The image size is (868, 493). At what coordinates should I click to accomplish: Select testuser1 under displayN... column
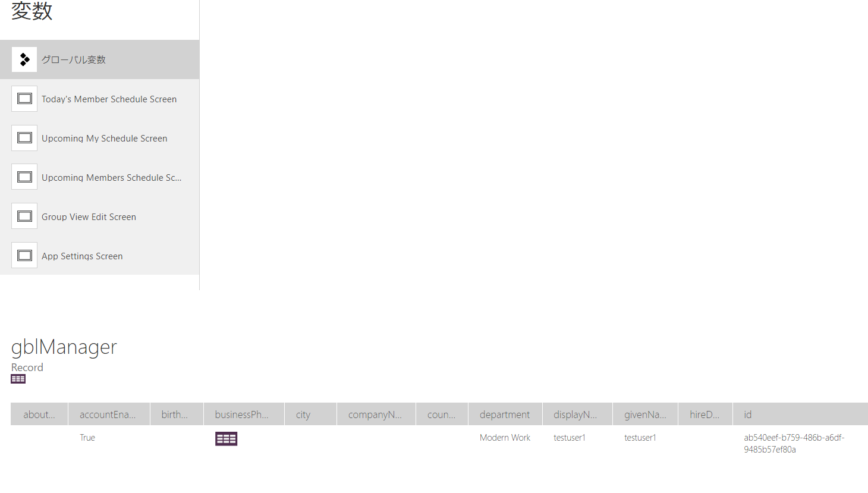pyautogui.click(x=570, y=438)
